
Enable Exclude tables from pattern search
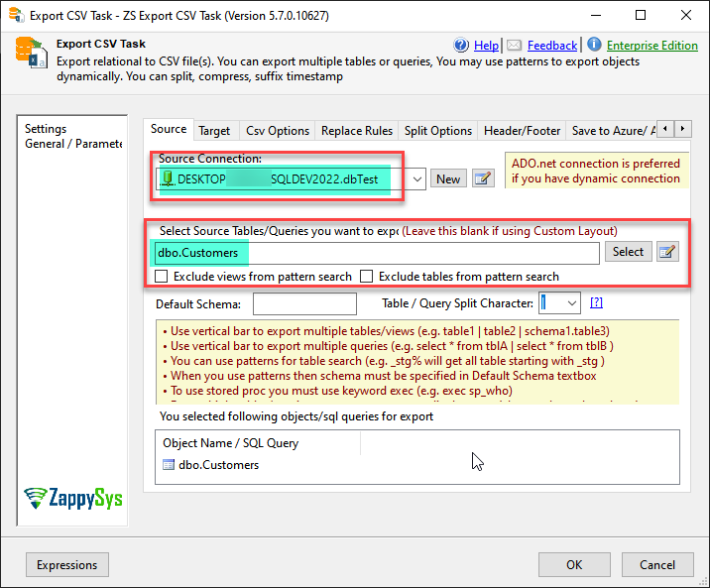[366, 276]
